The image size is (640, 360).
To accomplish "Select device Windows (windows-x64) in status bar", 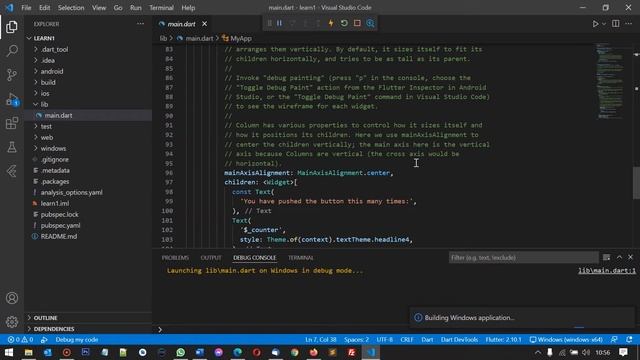I will click(x=566, y=340).
